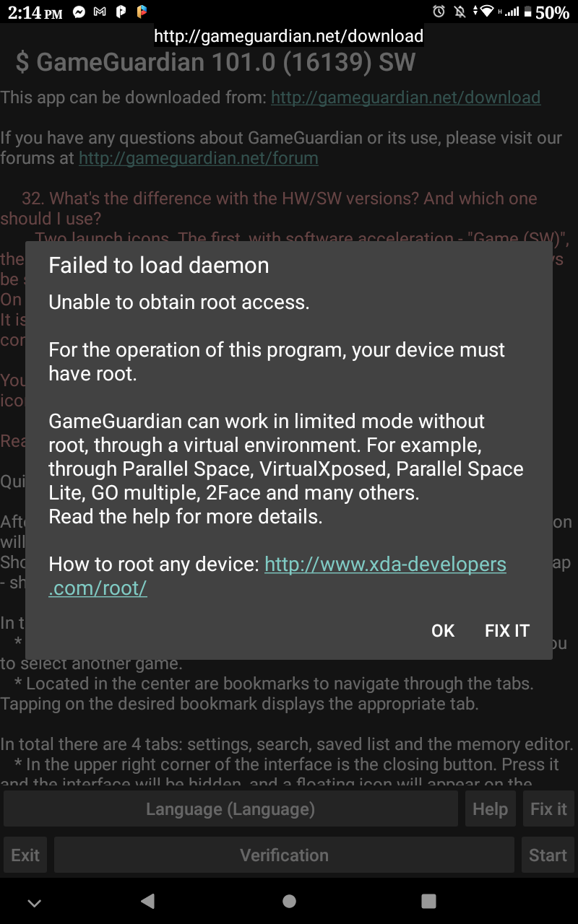Tap the Gmail notification icon
Viewport: 578px width, 924px height.
coord(100,12)
